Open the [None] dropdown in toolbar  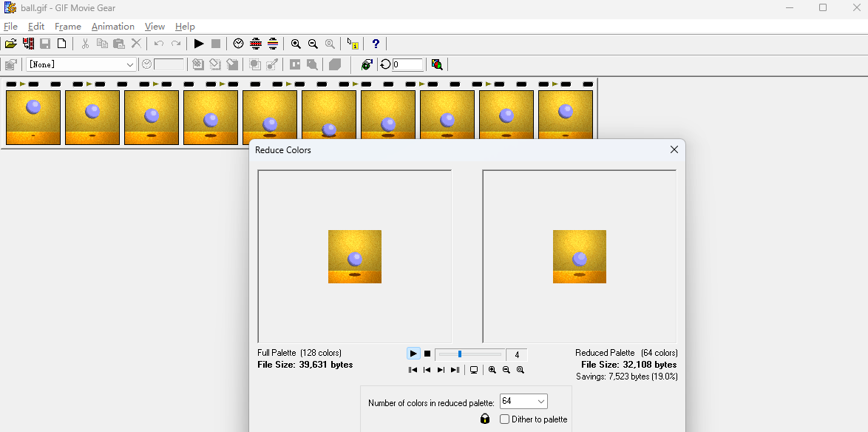(130, 64)
